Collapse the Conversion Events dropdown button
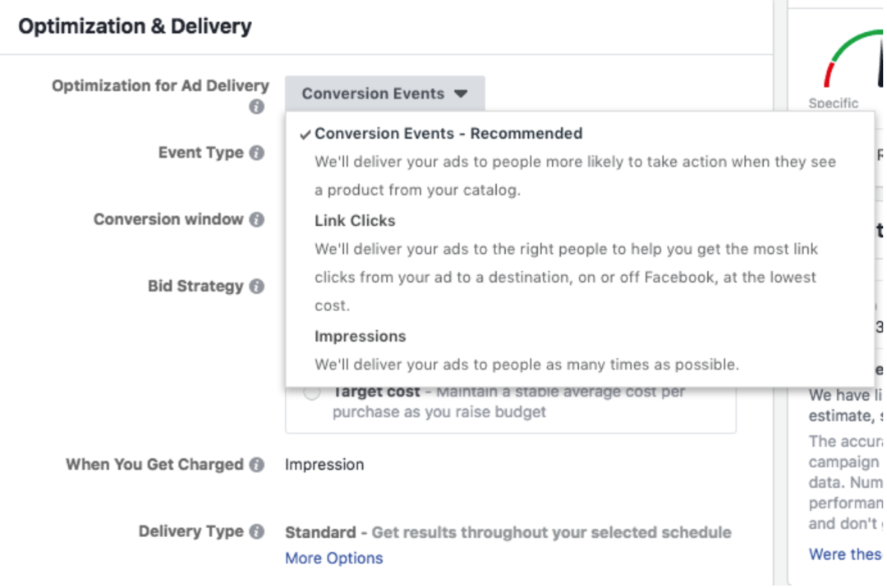The image size is (887, 588). coord(384,94)
